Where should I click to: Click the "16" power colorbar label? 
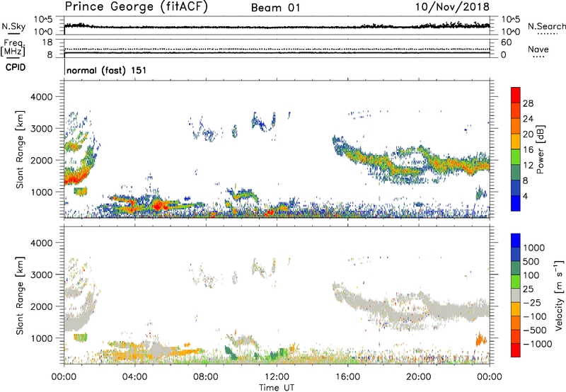[x=528, y=150]
